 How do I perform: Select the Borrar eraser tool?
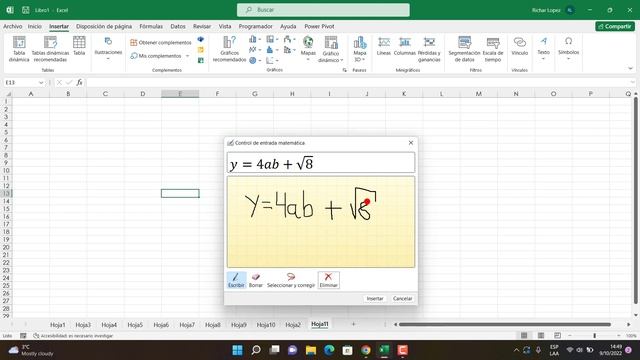(x=256, y=280)
